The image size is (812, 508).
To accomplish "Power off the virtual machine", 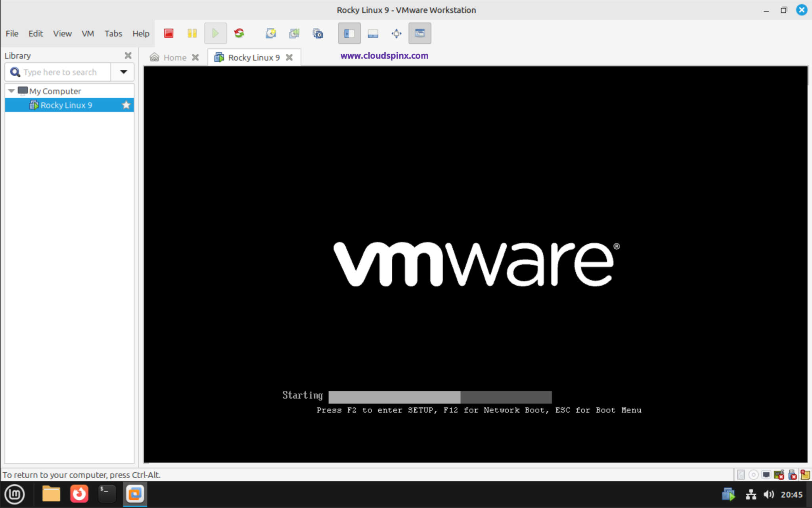I will [x=169, y=33].
